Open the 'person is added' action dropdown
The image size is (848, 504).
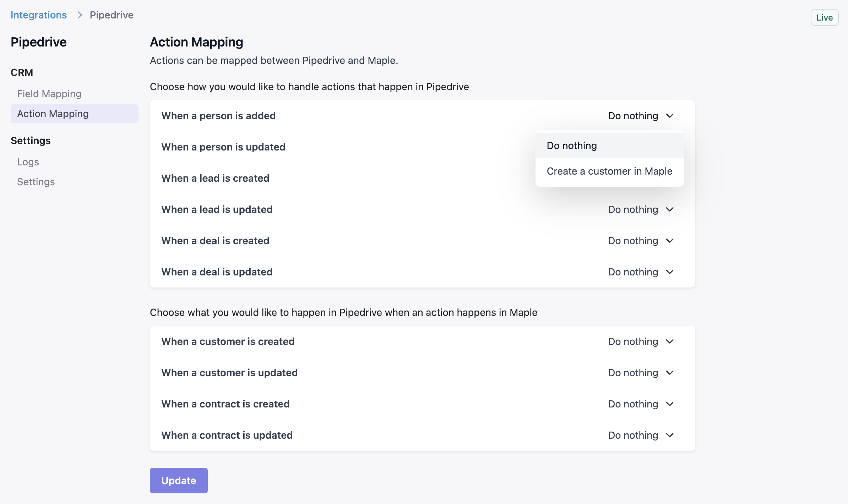pos(633,116)
